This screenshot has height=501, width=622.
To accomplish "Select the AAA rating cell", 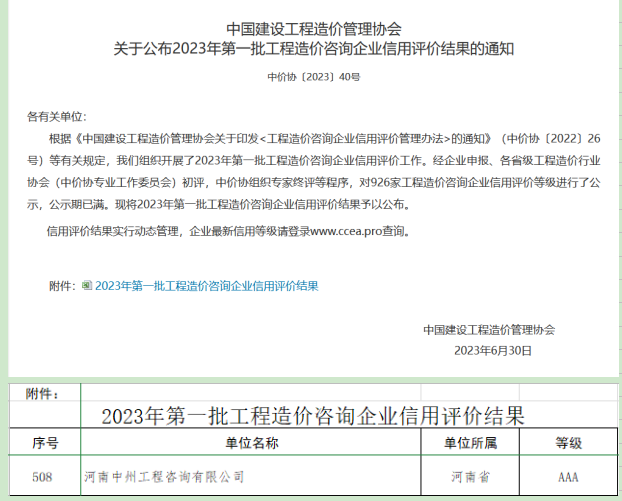I will tap(568, 476).
